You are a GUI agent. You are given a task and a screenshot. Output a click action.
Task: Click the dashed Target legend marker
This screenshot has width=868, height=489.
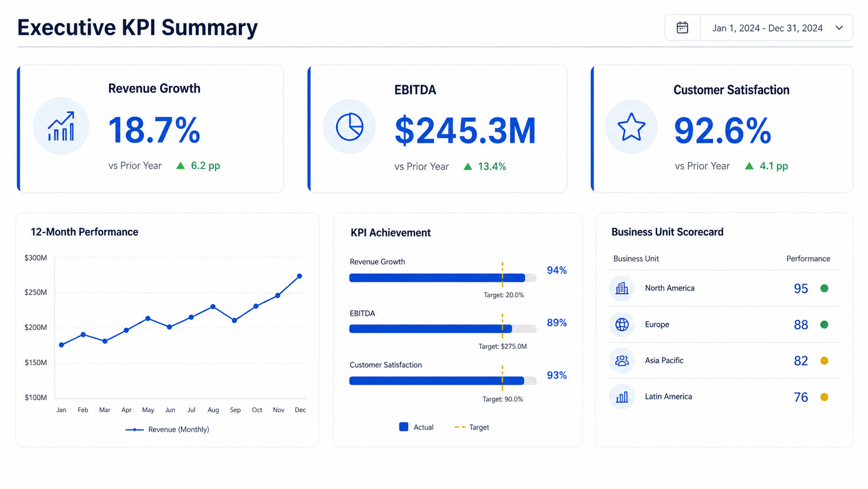(459, 427)
